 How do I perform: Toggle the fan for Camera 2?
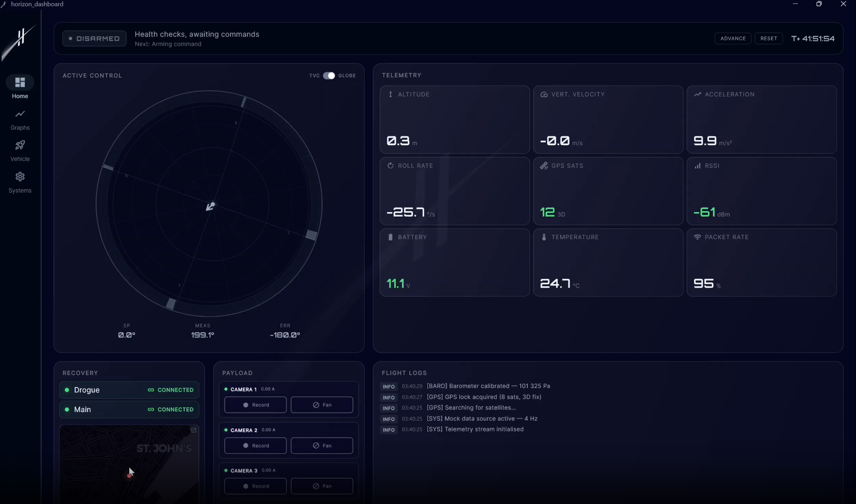click(x=322, y=445)
